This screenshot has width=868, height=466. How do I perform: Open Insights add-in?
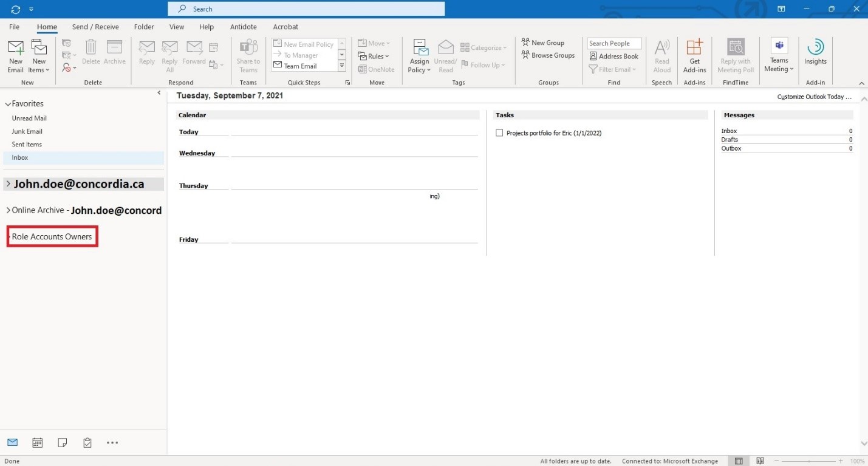[x=815, y=53]
